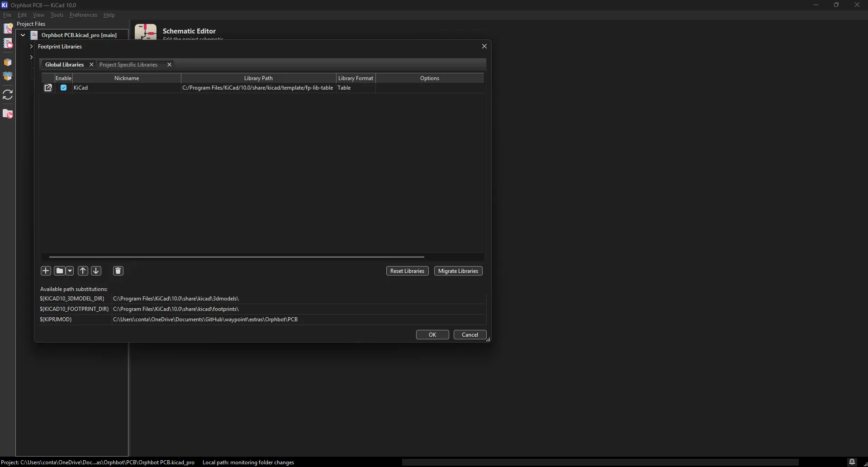Toggle Enable checkbox for KiCad library
Screen dimensions: 868x467
coord(63,88)
